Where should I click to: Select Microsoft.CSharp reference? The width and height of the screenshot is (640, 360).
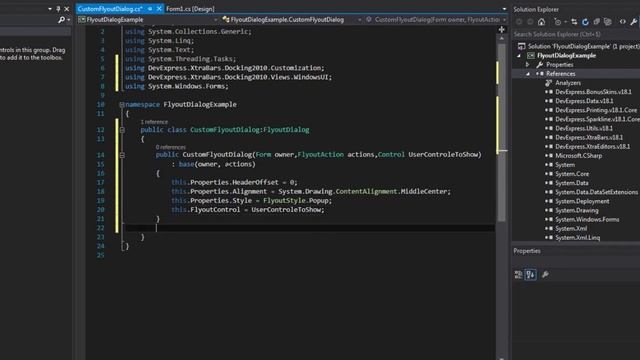578,156
